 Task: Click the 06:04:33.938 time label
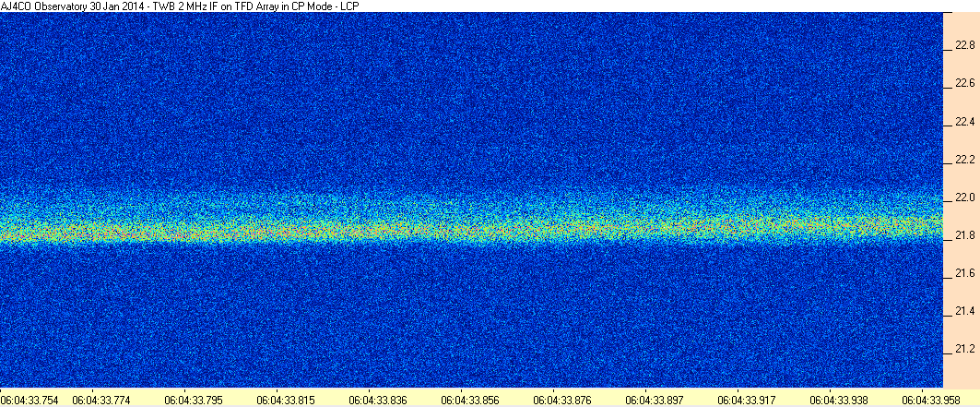[x=839, y=399]
